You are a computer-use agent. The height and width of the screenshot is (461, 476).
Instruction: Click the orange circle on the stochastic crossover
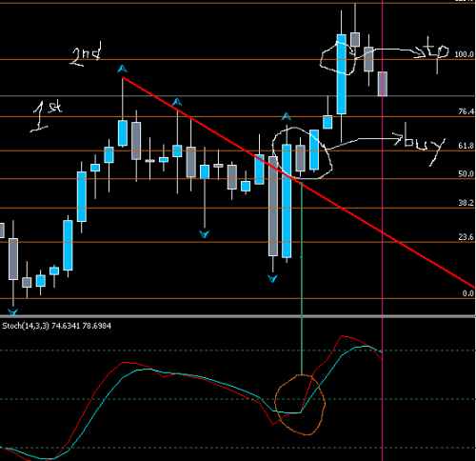coord(300,405)
